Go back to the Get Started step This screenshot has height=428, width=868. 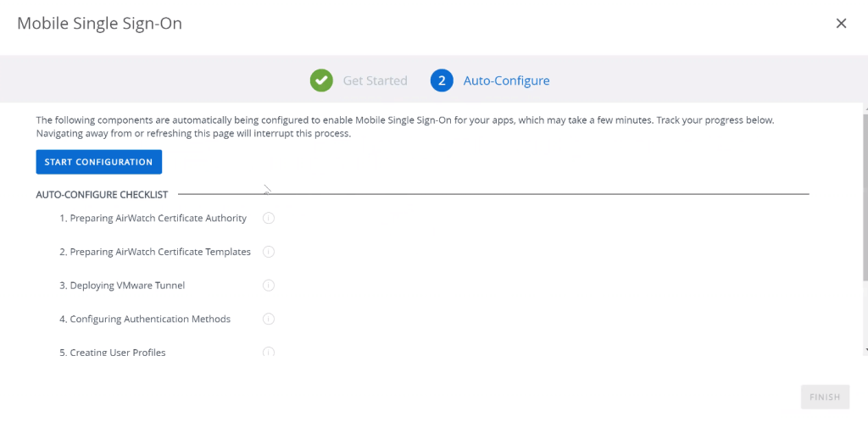[375, 81]
